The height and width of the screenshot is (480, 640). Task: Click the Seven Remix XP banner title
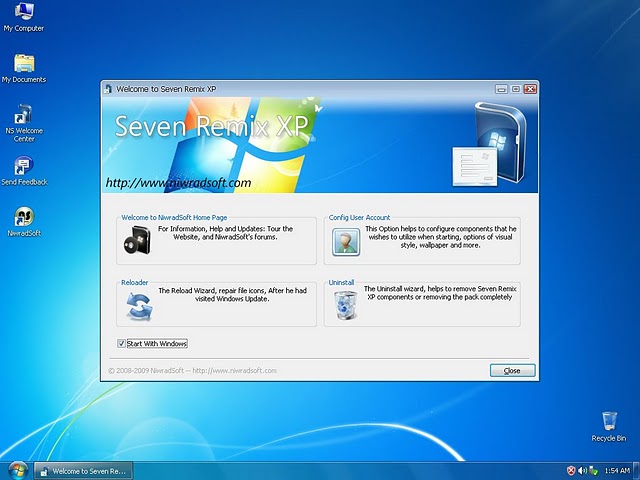click(x=211, y=126)
